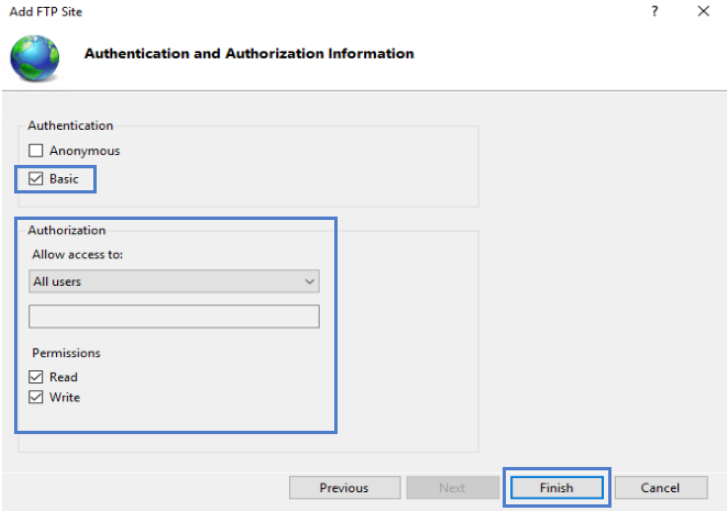Enable the Anonymous authentication checkbox
728x511 pixels.
36,151
